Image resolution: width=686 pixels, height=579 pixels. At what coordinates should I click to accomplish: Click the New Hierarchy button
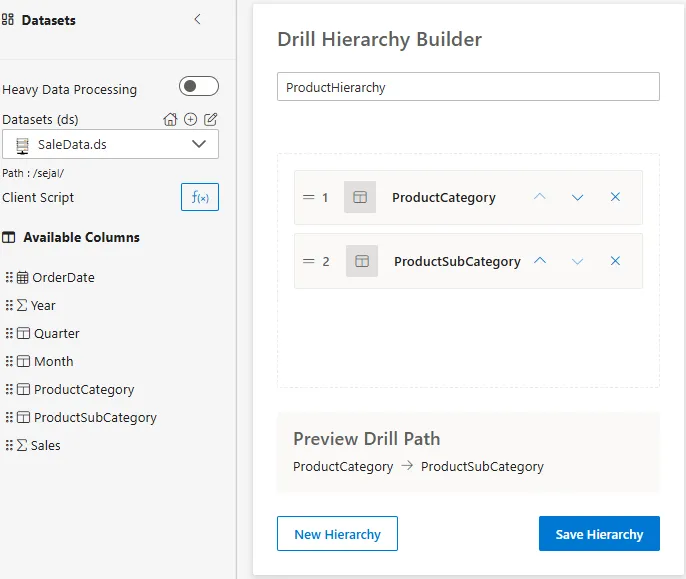pyautogui.click(x=337, y=534)
